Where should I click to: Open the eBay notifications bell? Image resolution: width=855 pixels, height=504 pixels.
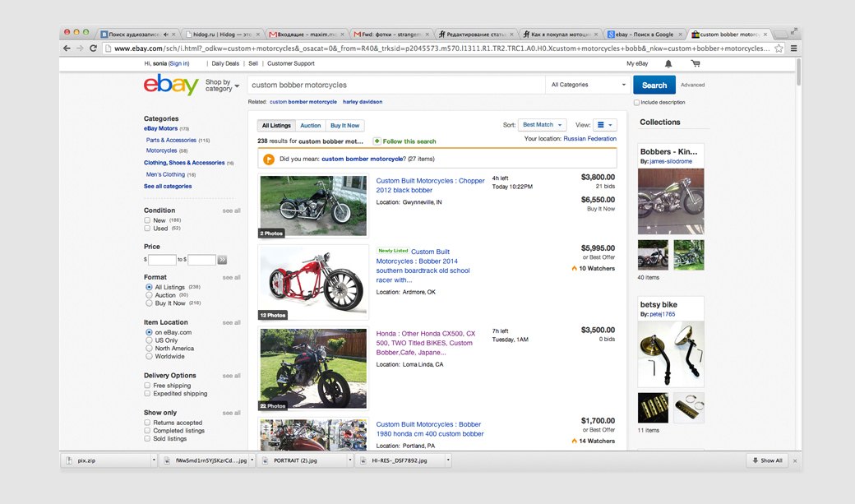(668, 64)
